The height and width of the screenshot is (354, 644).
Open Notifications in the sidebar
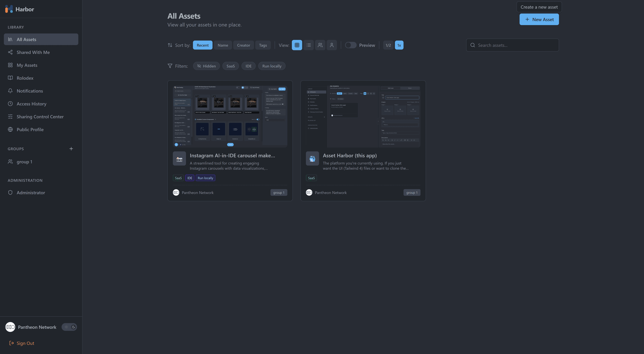[30, 91]
